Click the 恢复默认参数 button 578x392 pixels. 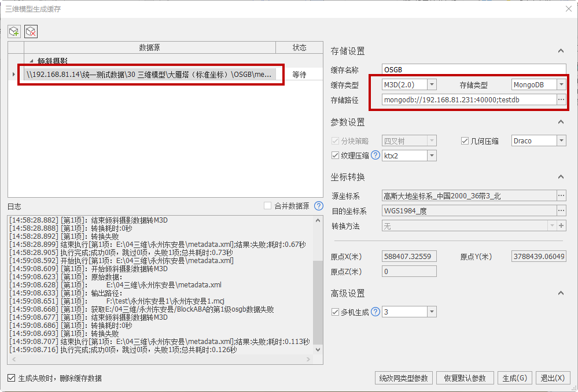click(x=465, y=378)
